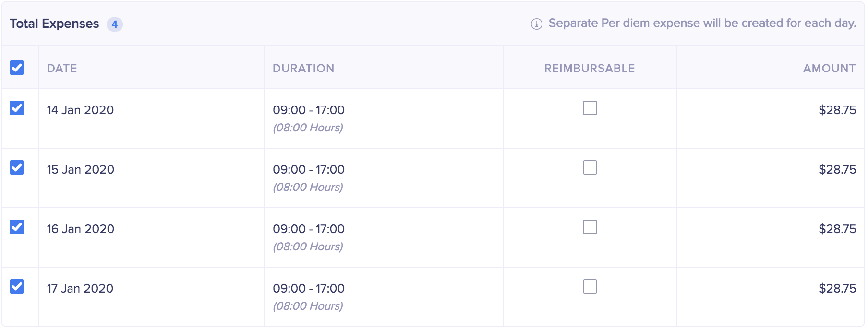Screen dimensions: 868x329
Task: Uncheck the 16 Jan 2020 row checkbox
Action: [x=17, y=227]
